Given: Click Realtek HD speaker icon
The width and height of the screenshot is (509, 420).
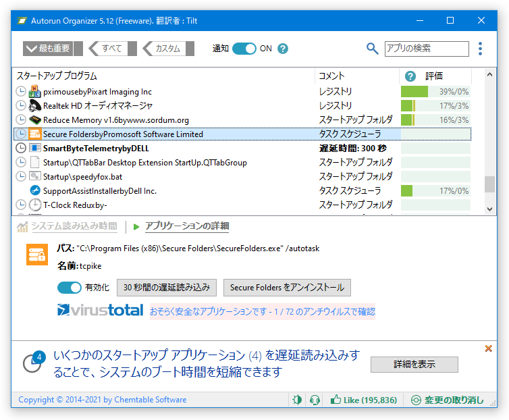Looking at the screenshot, I should pyautogui.click(x=34, y=105).
